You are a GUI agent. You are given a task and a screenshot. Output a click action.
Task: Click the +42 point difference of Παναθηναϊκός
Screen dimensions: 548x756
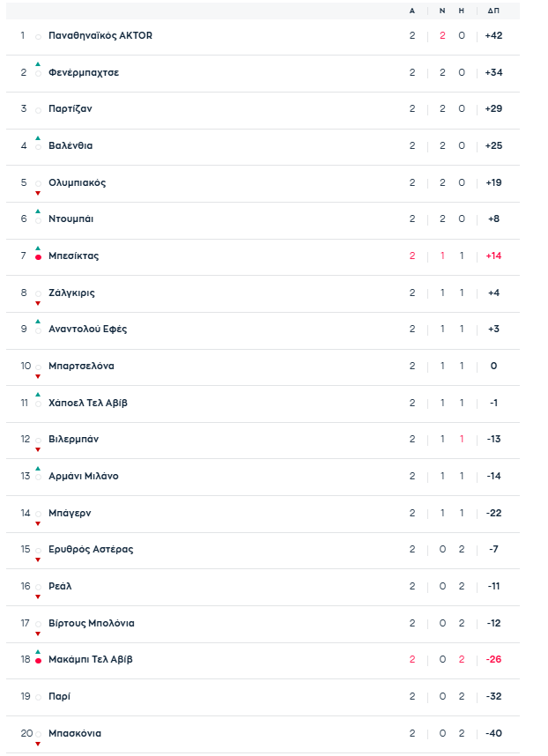tap(493, 35)
